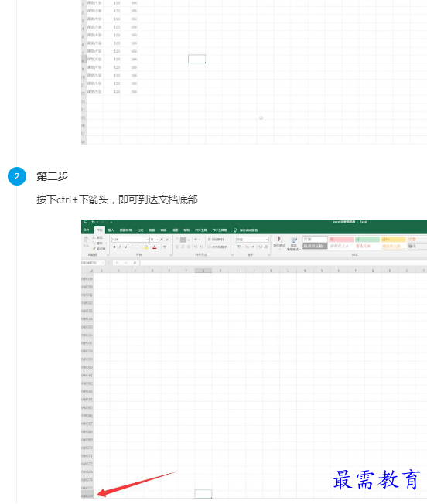
Task: Open 条件格式 (Conditional Formatting)
Action: [279, 243]
